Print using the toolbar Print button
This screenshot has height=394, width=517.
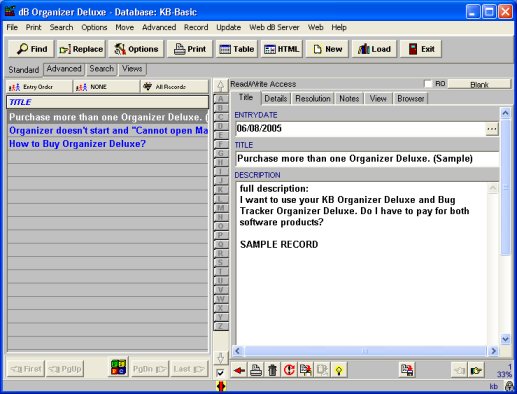190,49
